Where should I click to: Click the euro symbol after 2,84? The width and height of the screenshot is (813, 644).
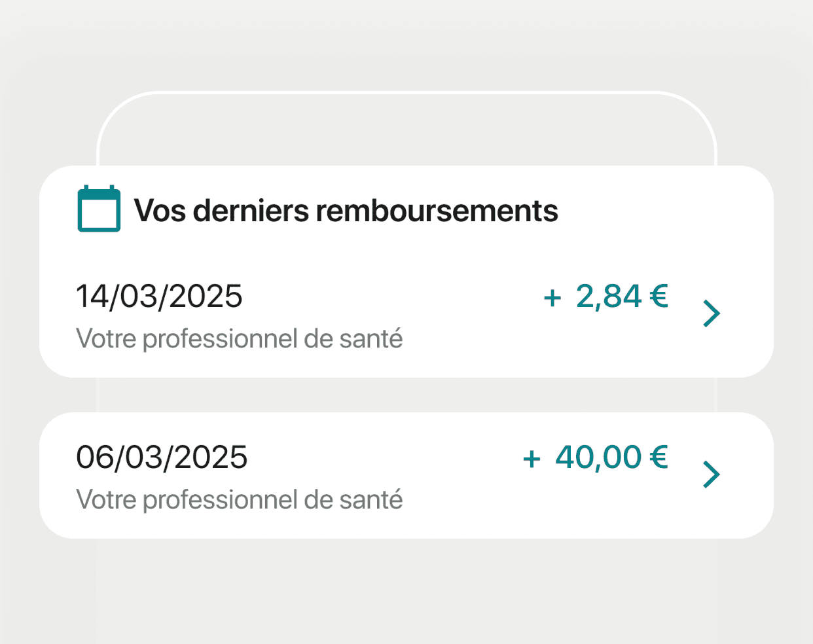pos(659,296)
